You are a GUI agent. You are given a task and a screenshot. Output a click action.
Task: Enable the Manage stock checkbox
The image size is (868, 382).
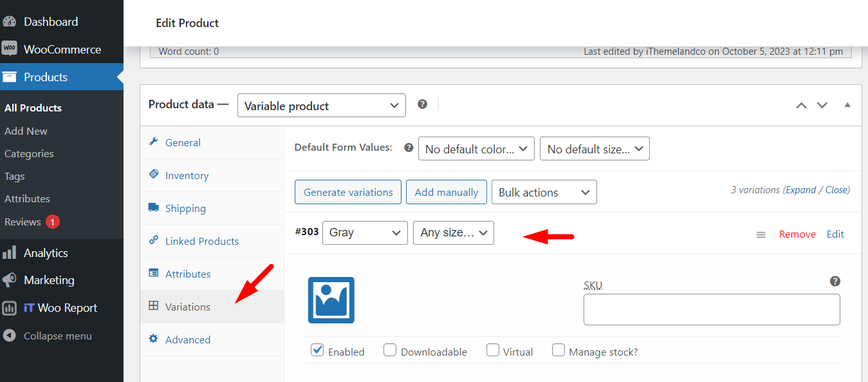pyautogui.click(x=559, y=350)
